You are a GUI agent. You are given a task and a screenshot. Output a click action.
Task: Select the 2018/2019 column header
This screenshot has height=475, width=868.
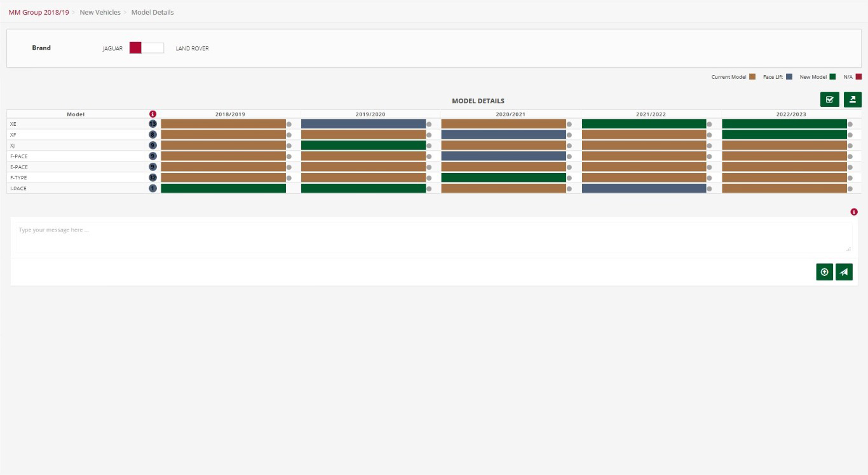[230, 114]
